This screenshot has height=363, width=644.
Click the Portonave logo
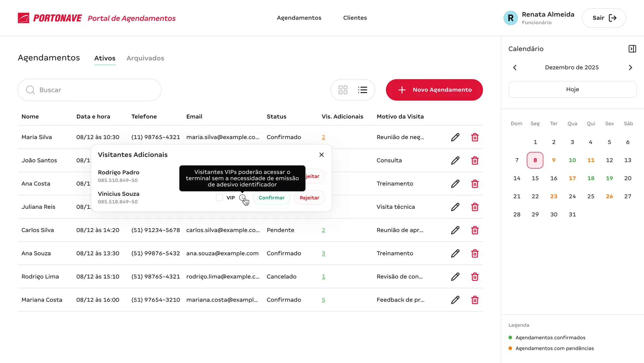50,18
